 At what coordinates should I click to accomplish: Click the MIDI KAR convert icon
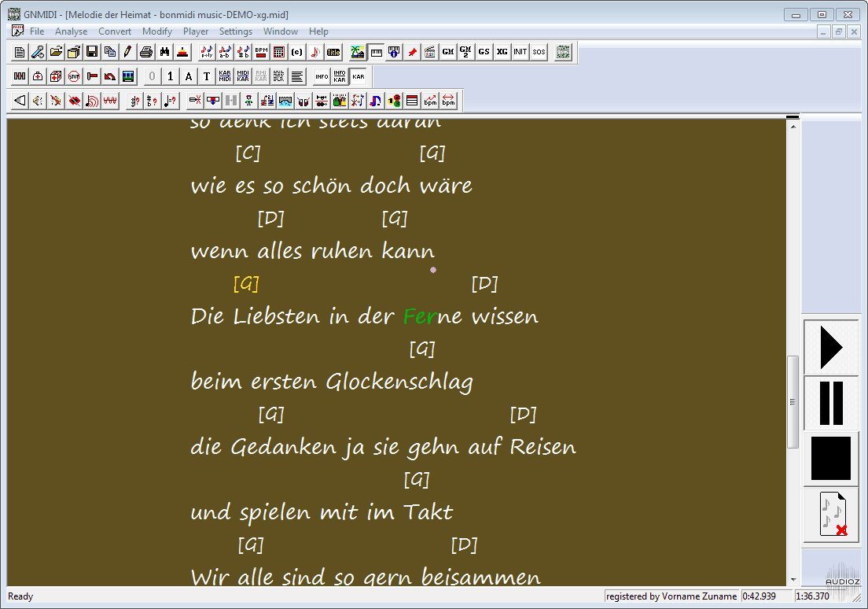(243, 76)
